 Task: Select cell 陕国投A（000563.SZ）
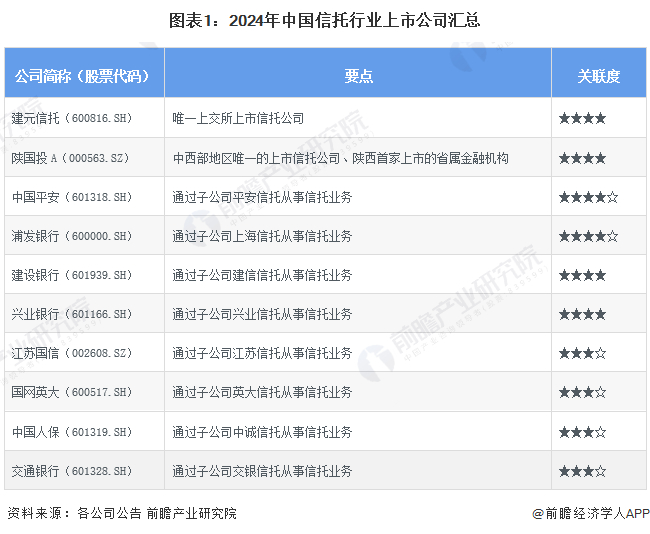pyautogui.click(x=85, y=158)
